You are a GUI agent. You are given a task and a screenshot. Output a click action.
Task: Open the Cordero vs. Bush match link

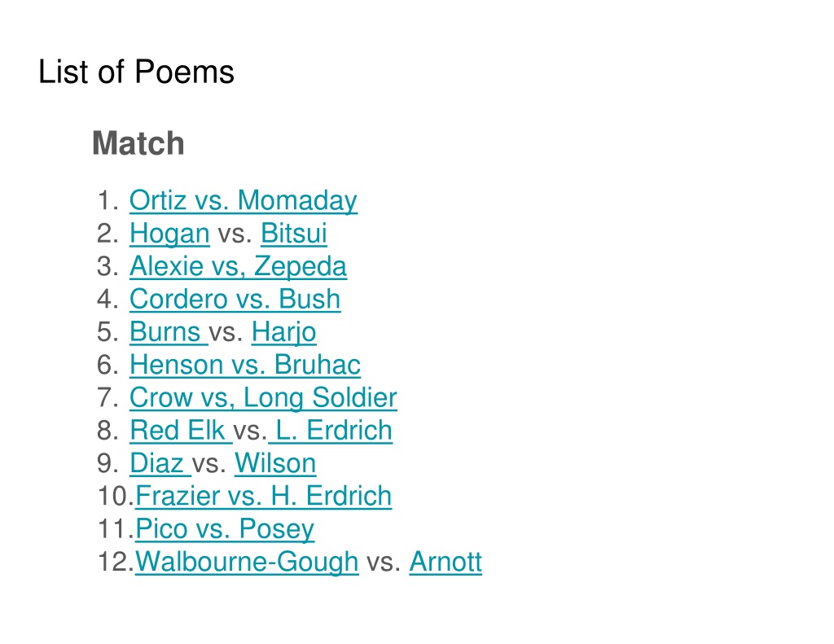tap(235, 299)
